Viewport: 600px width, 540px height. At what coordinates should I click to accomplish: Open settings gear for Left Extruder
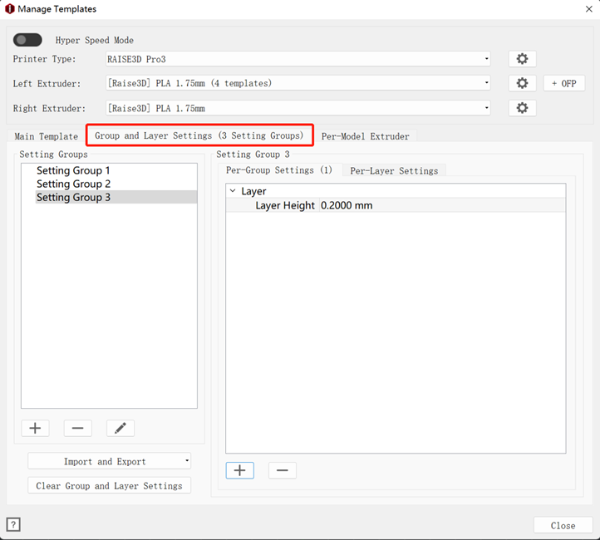click(522, 83)
